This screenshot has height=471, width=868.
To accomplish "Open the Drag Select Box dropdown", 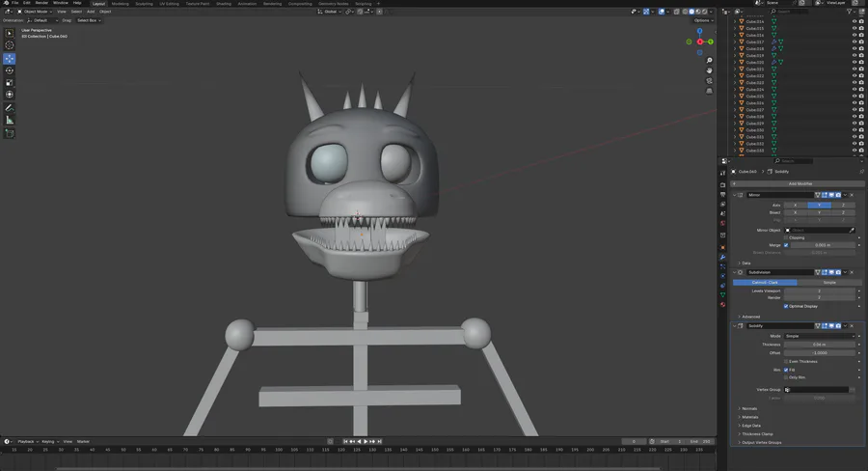I will [89, 20].
